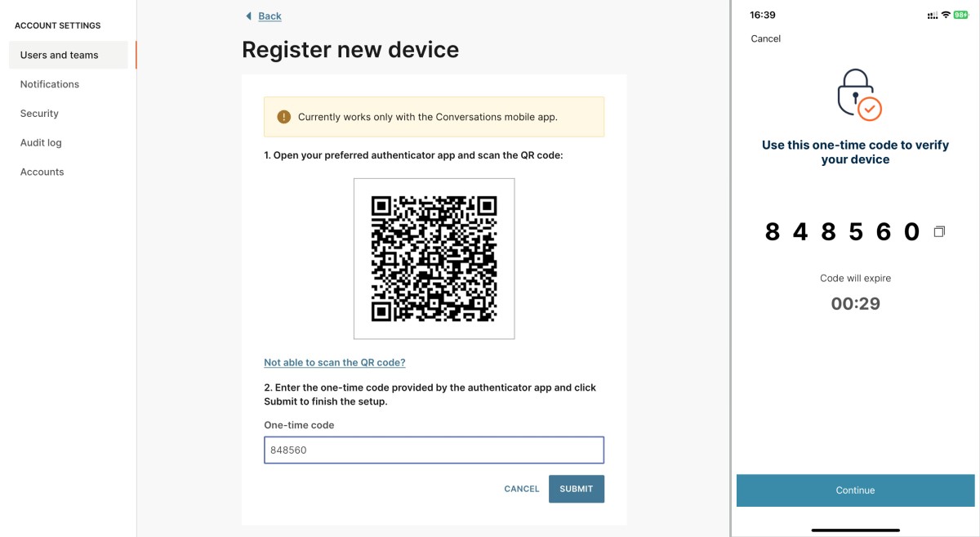Tap the battery indicator icon
Screen dimensions: 980x537
(960, 16)
